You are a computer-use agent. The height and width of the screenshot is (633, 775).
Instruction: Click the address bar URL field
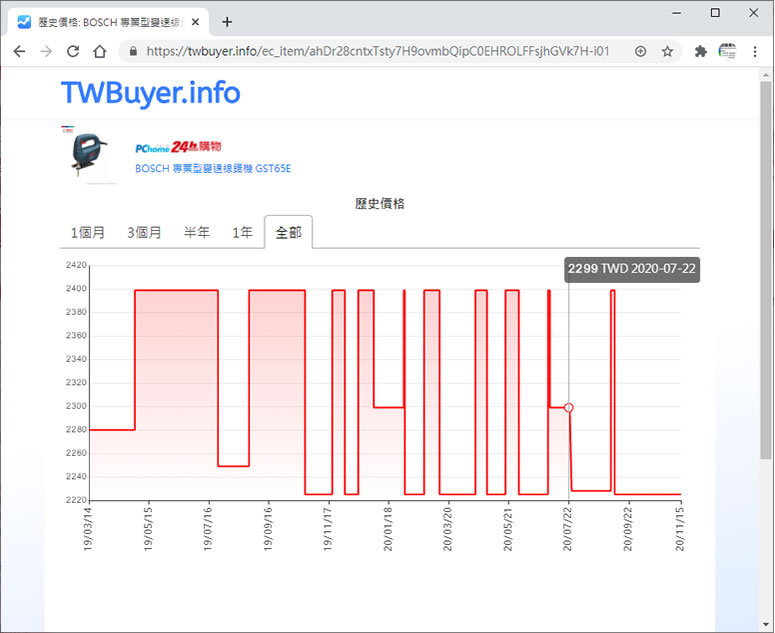coord(380,51)
